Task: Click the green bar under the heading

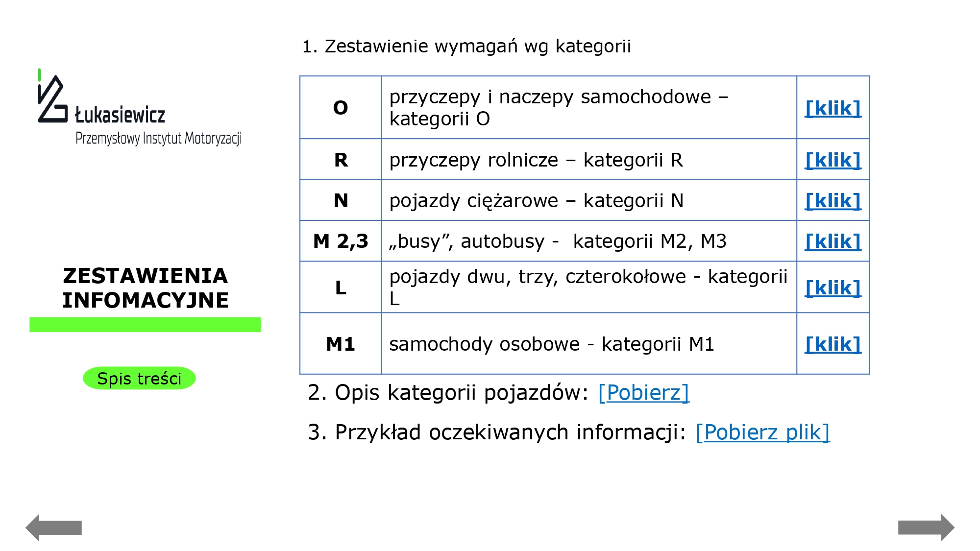Action: [145, 325]
